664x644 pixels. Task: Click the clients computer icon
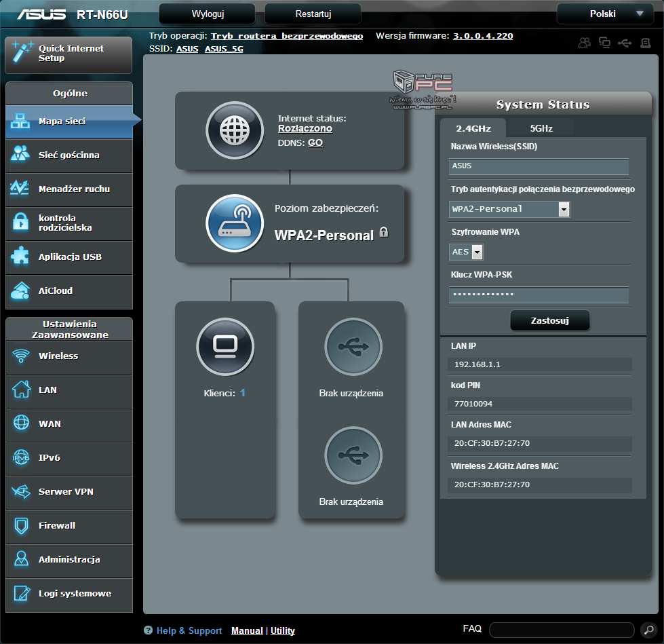(225, 347)
